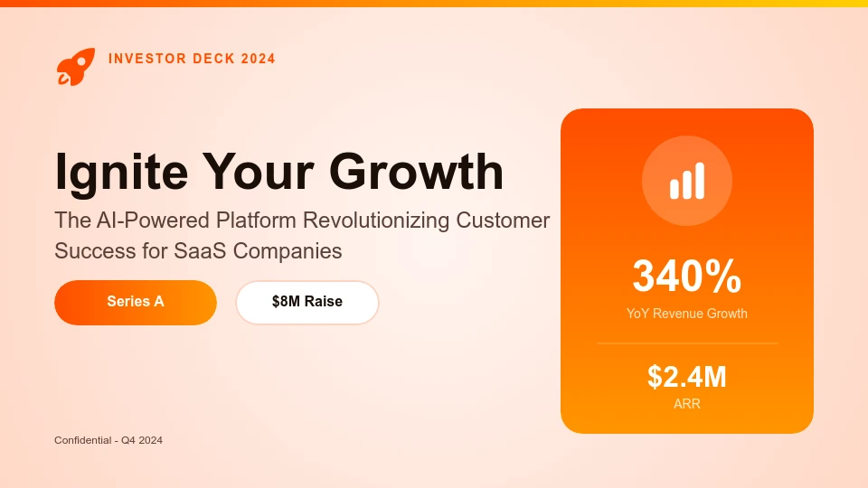868x488 pixels.
Task: Click the rocket logo icon
Action: tap(75, 67)
